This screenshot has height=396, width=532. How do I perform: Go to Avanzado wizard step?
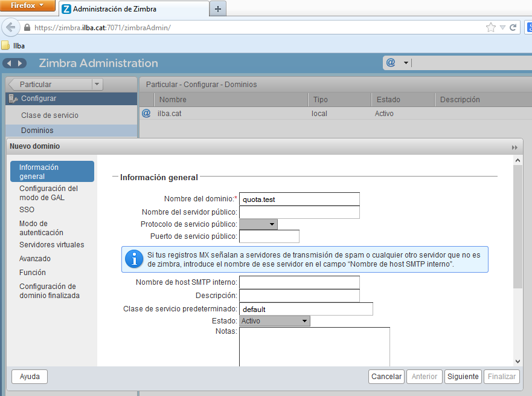pos(35,258)
